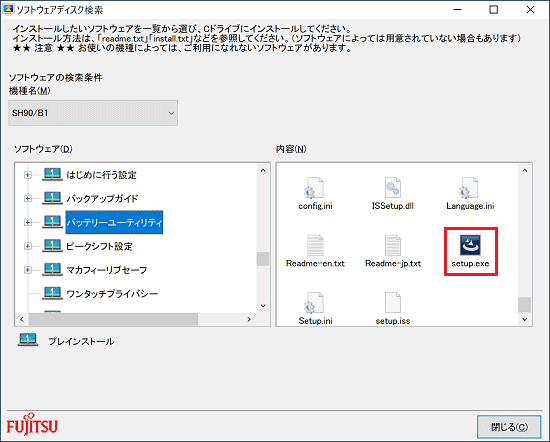
Task: Open the Readme-jp.txt document icon
Action: click(393, 245)
